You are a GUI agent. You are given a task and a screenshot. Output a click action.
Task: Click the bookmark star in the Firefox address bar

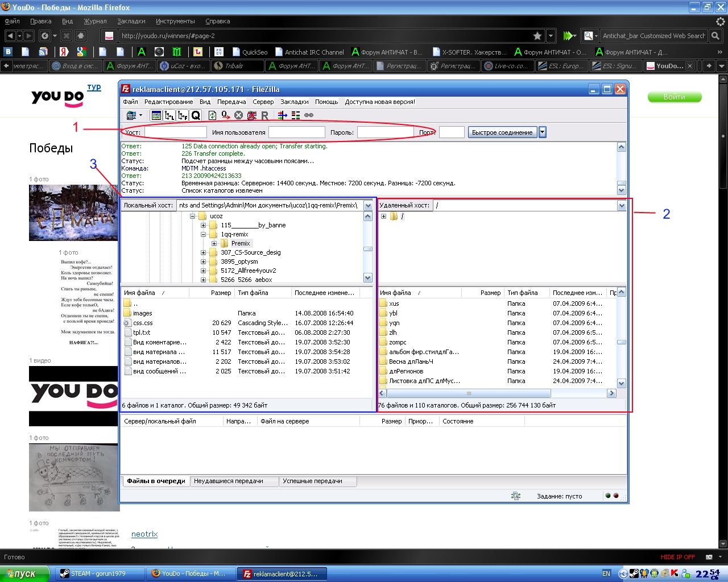[x=537, y=36]
